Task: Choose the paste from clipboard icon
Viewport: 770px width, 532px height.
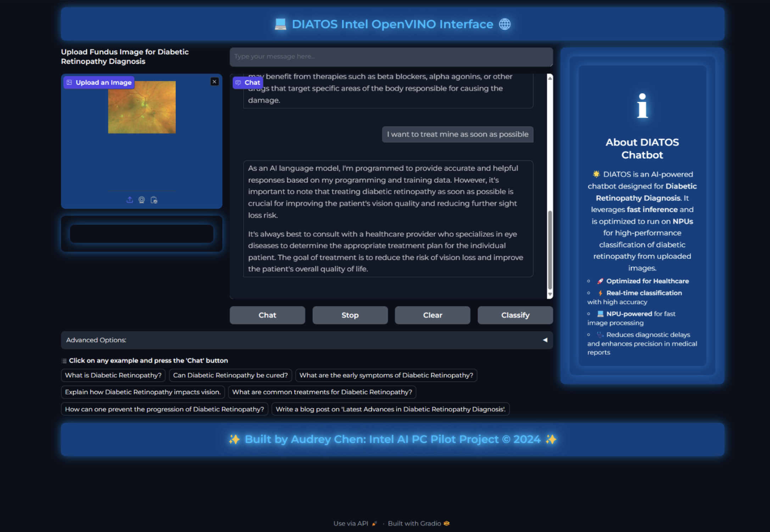Action: coord(154,200)
